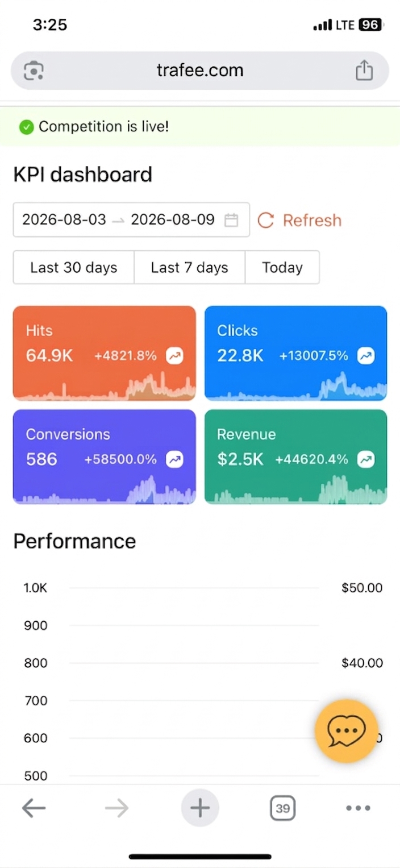Click the Refresh circular arrow icon
This screenshot has height=868, width=400.
[x=266, y=221]
